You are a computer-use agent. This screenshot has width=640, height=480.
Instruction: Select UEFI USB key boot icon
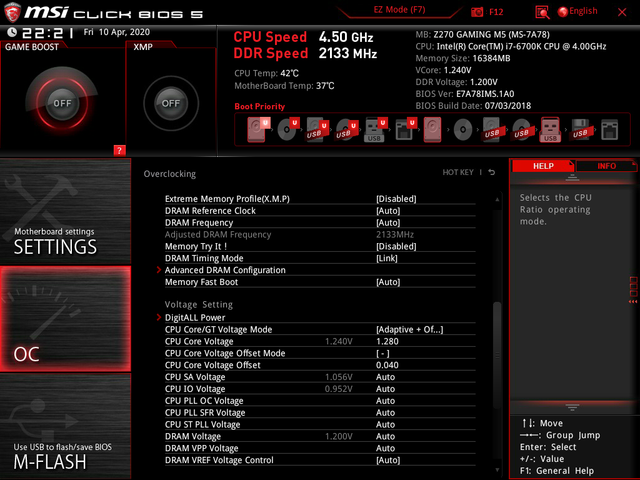[x=376, y=129]
